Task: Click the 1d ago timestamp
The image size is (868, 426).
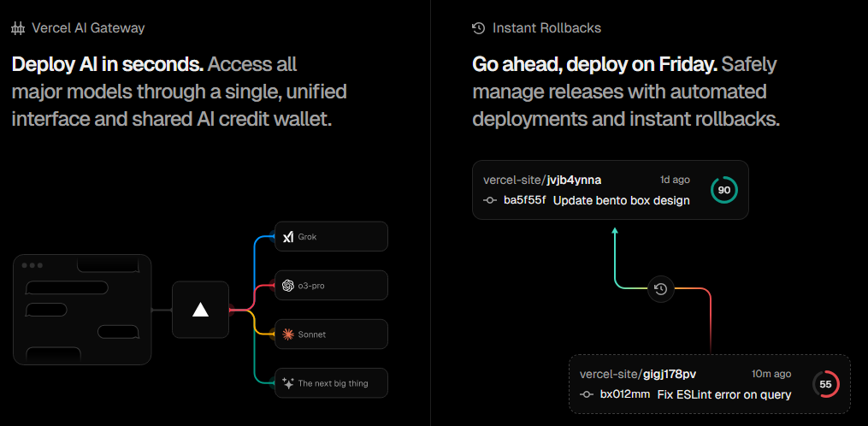Action: pos(675,180)
